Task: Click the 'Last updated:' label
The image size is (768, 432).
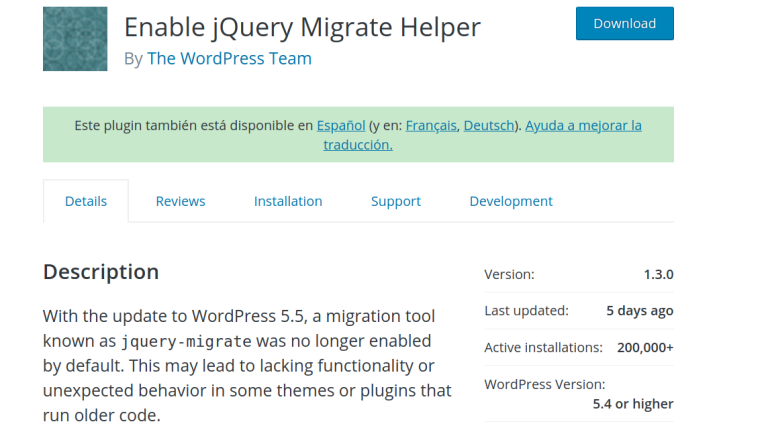Action: 527,311
